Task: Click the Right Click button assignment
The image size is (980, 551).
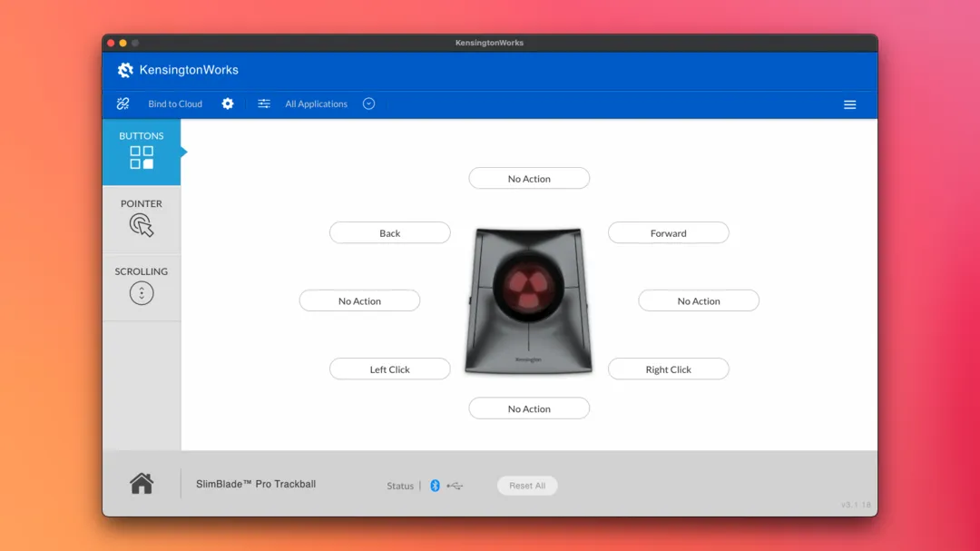Action: coord(668,369)
